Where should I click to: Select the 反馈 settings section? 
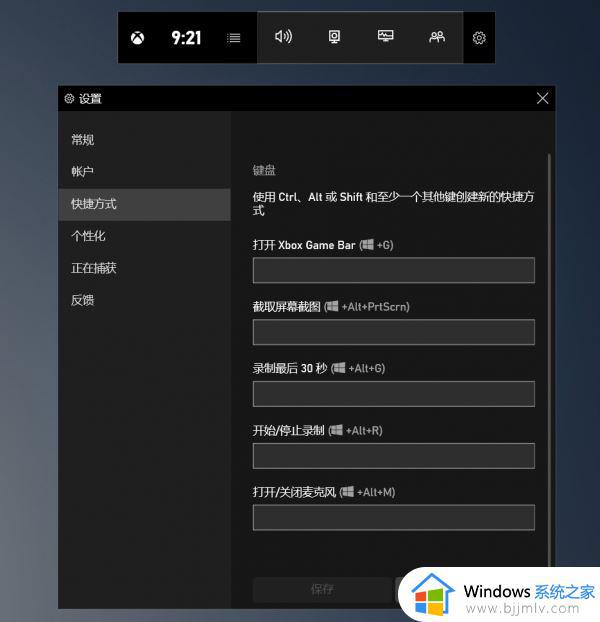click(144, 300)
